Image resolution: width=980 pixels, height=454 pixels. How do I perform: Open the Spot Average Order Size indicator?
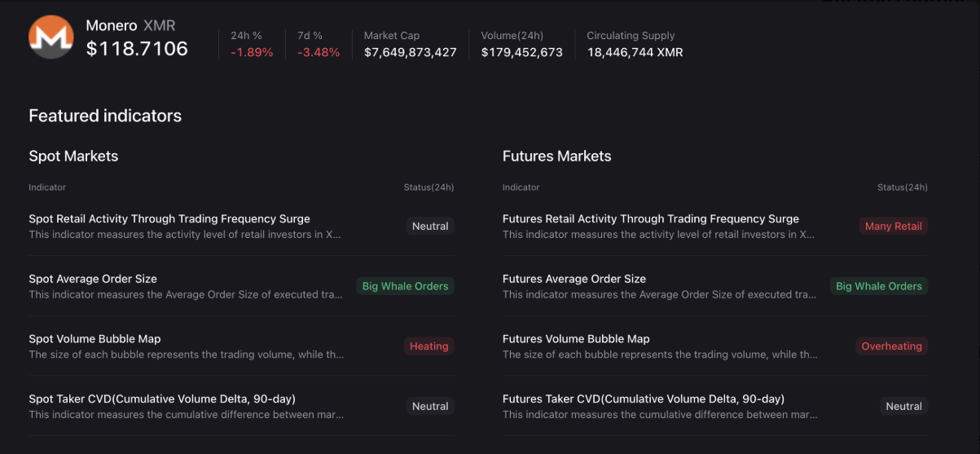(93, 279)
